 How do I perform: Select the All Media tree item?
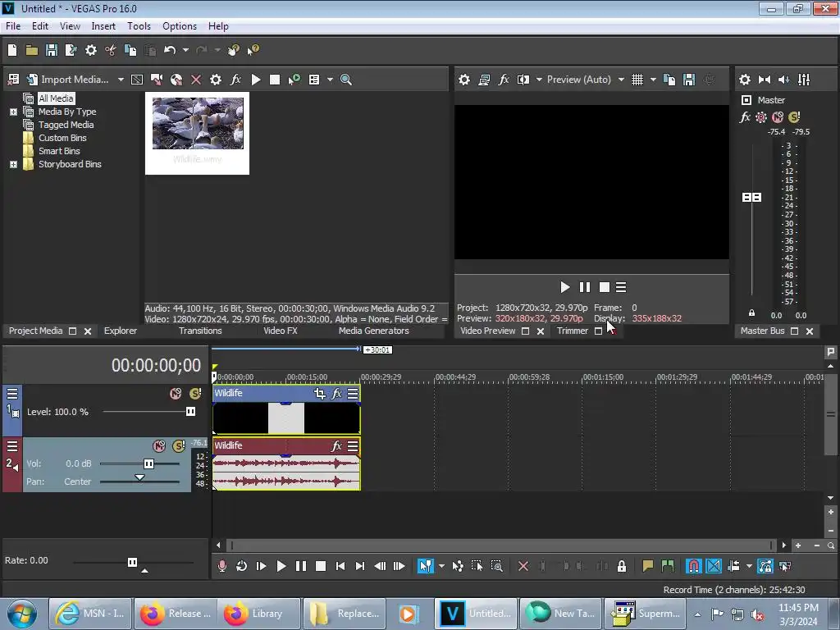pyautogui.click(x=56, y=98)
